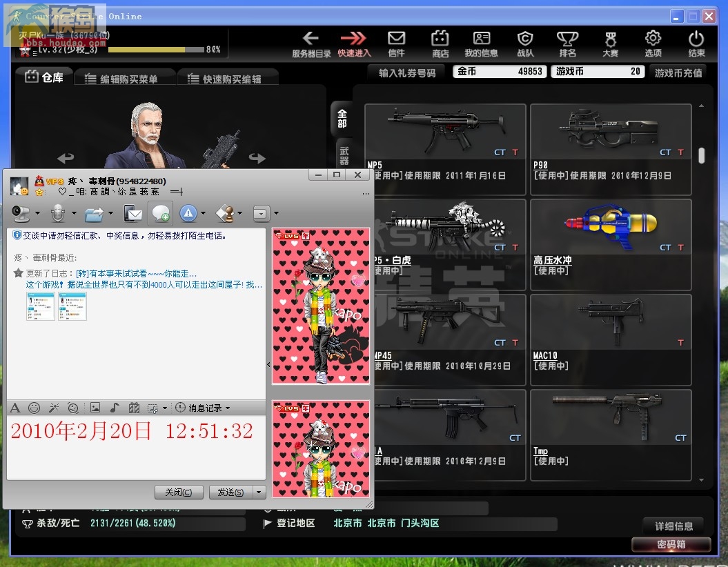Open the 编辑购买菜单 tab
Image resolution: width=728 pixels, height=567 pixels.
125,79
